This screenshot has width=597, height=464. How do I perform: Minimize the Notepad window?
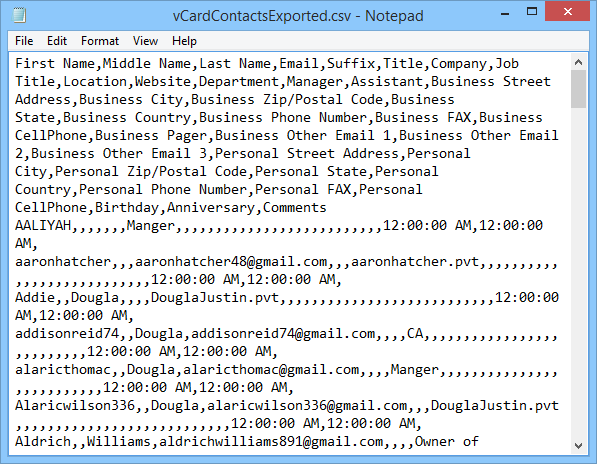[505, 13]
